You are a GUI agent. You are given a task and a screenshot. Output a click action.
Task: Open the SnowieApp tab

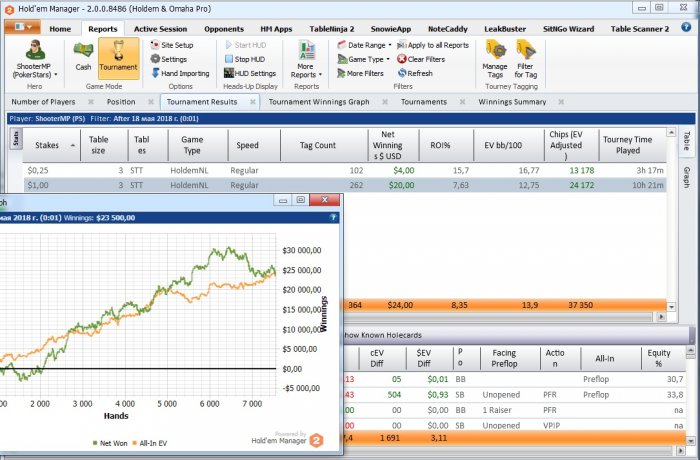pyautogui.click(x=391, y=29)
